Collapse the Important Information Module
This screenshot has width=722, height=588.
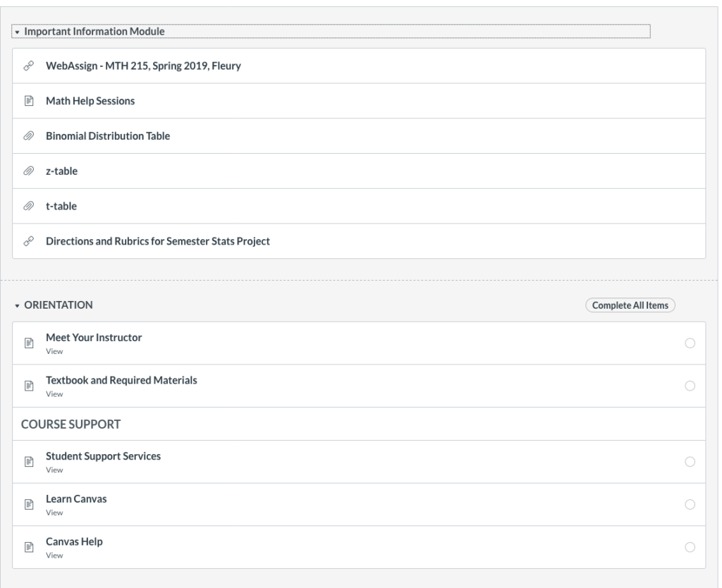(x=17, y=32)
